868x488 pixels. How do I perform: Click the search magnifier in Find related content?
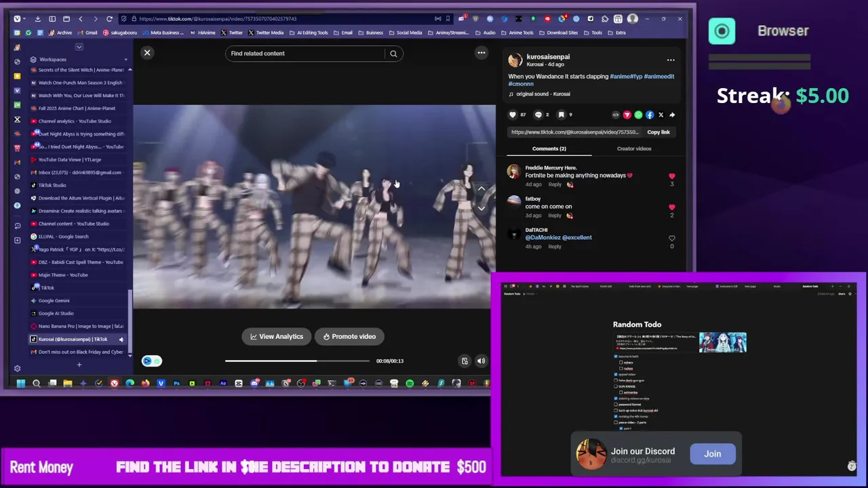(x=393, y=54)
